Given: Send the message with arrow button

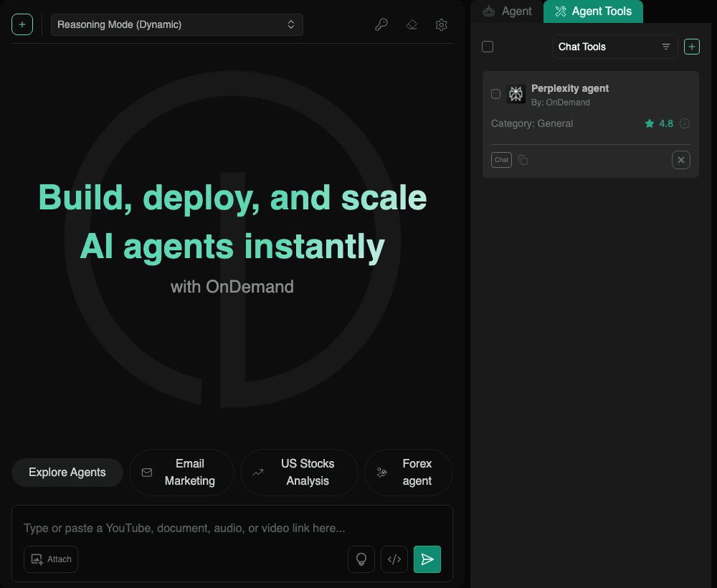Looking at the screenshot, I should pos(427,559).
